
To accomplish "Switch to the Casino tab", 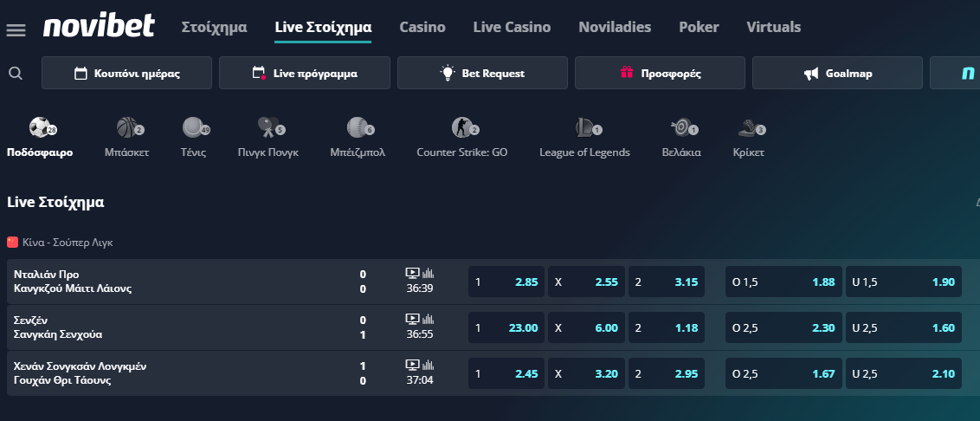I will tap(422, 27).
